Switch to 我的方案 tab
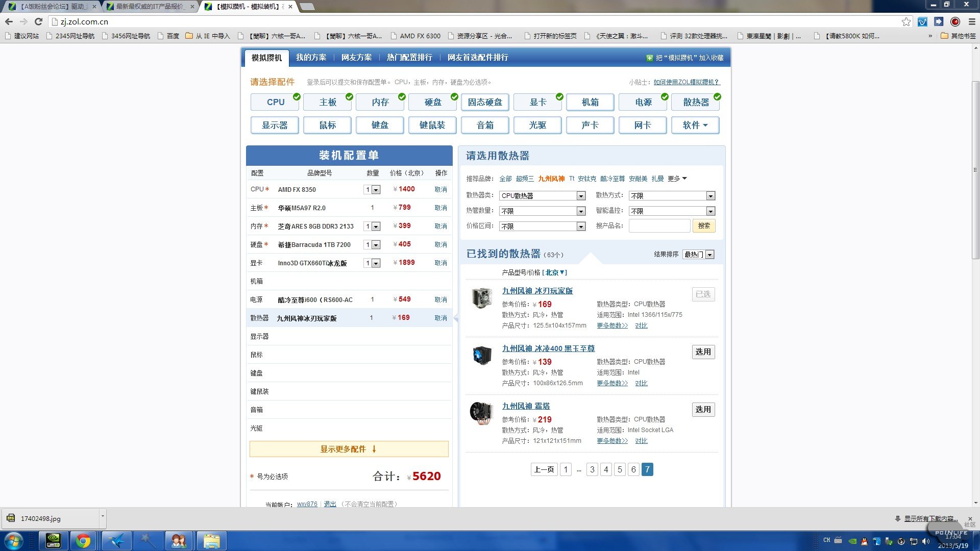The height and width of the screenshot is (551, 980). point(311,58)
